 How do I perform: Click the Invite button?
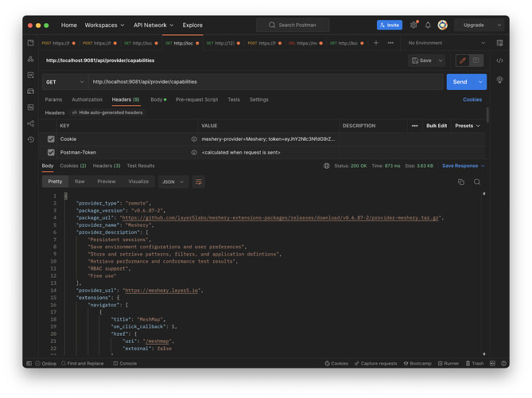[x=390, y=25]
